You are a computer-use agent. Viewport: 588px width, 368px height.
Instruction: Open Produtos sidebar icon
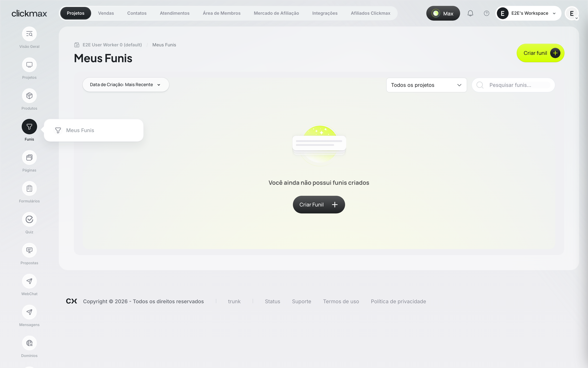(x=29, y=96)
